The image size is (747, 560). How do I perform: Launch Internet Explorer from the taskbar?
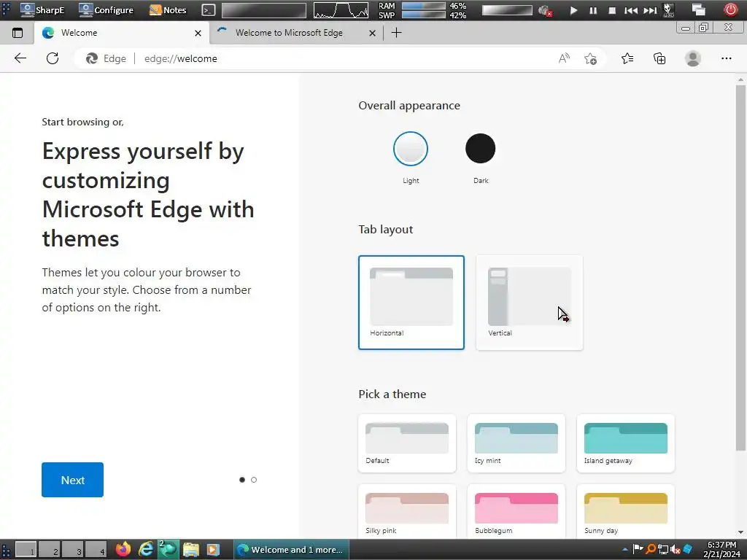146,550
